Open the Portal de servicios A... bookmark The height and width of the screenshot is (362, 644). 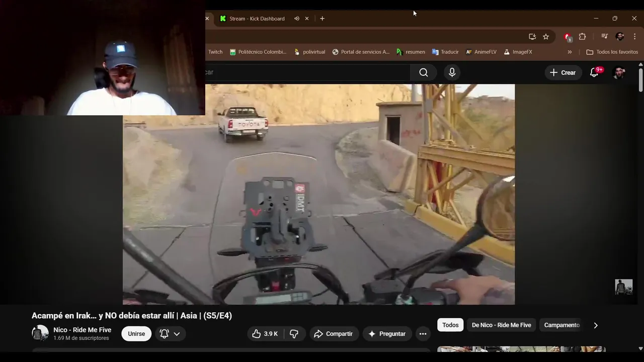tap(361, 52)
